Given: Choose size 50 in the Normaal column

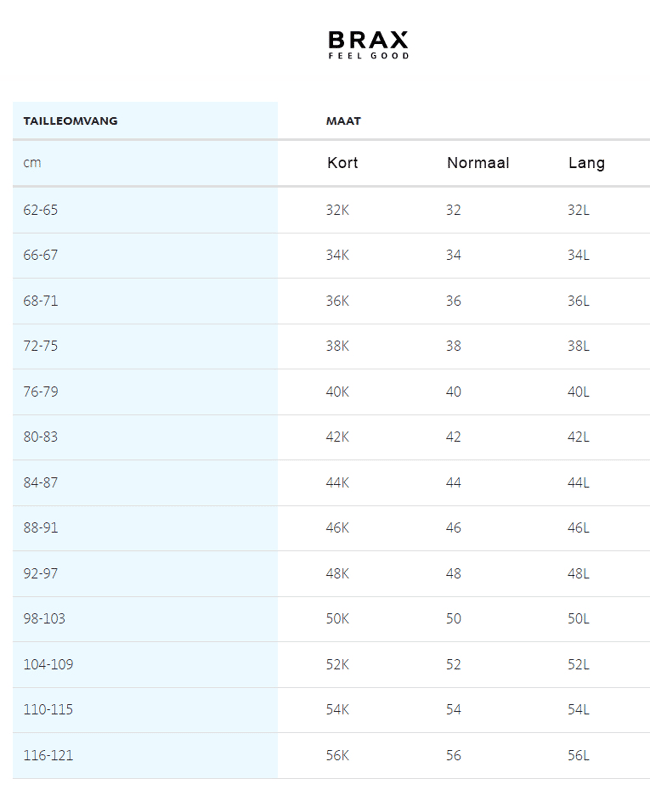Looking at the screenshot, I should pos(453,619).
